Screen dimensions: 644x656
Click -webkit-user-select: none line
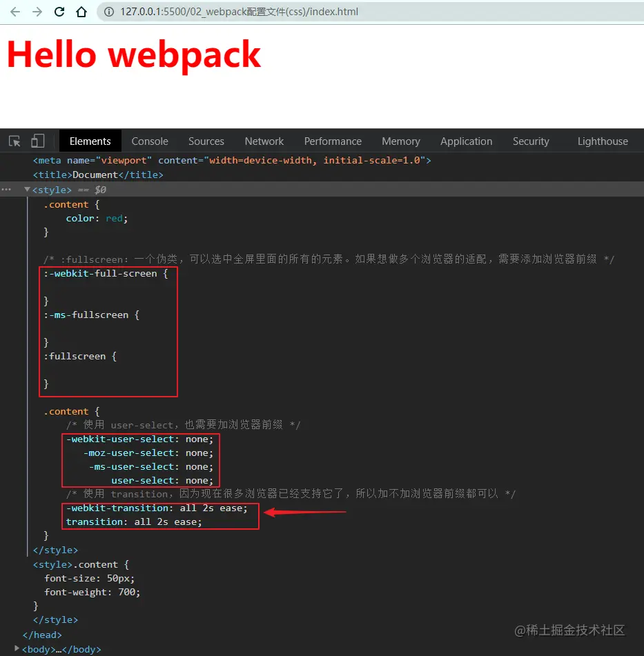pyautogui.click(x=139, y=439)
